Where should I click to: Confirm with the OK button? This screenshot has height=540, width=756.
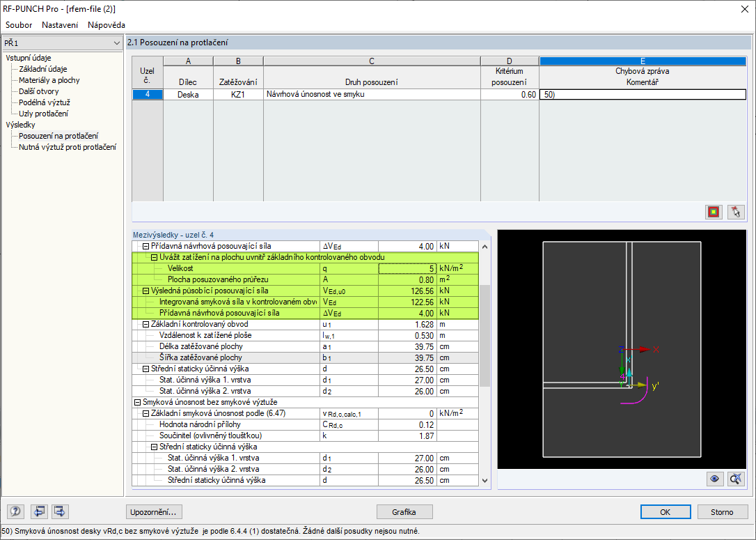point(666,512)
